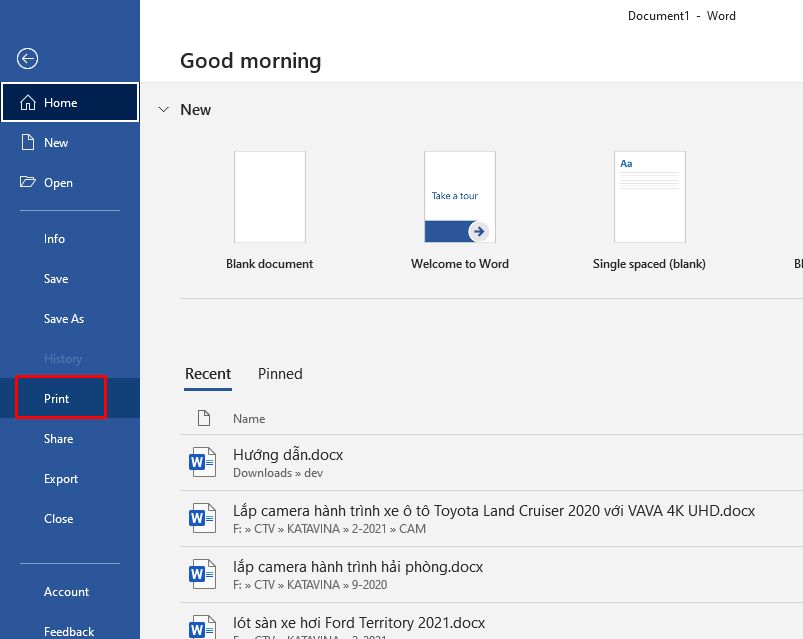The width and height of the screenshot is (803, 639).
Task: Click the Blank document label
Action: tap(269, 264)
